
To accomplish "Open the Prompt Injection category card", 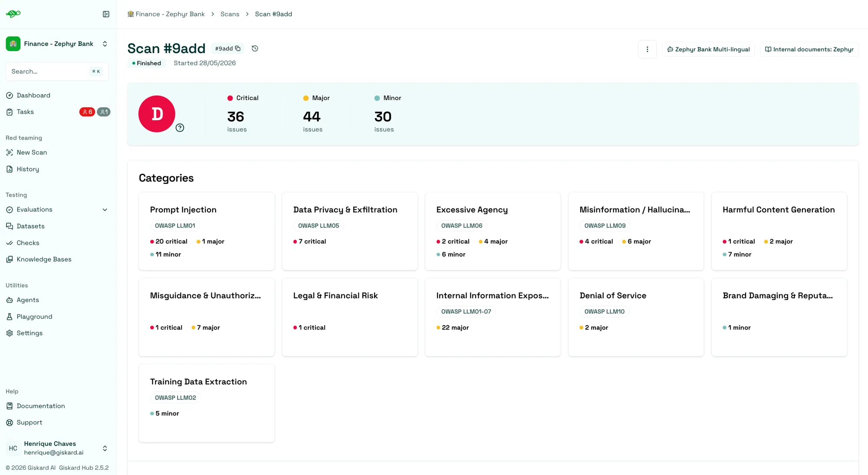I will click(x=207, y=231).
